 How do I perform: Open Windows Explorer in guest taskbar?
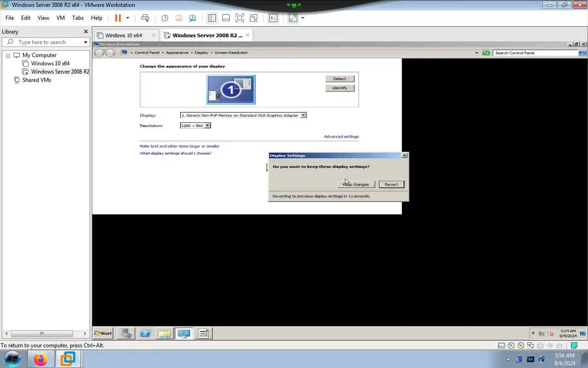pyautogui.click(x=164, y=333)
